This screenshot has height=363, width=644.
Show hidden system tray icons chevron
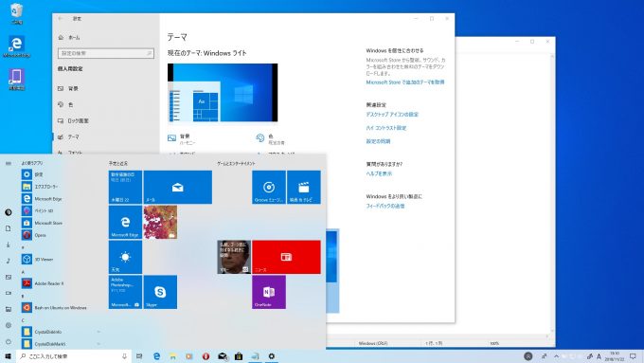click(x=557, y=356)
